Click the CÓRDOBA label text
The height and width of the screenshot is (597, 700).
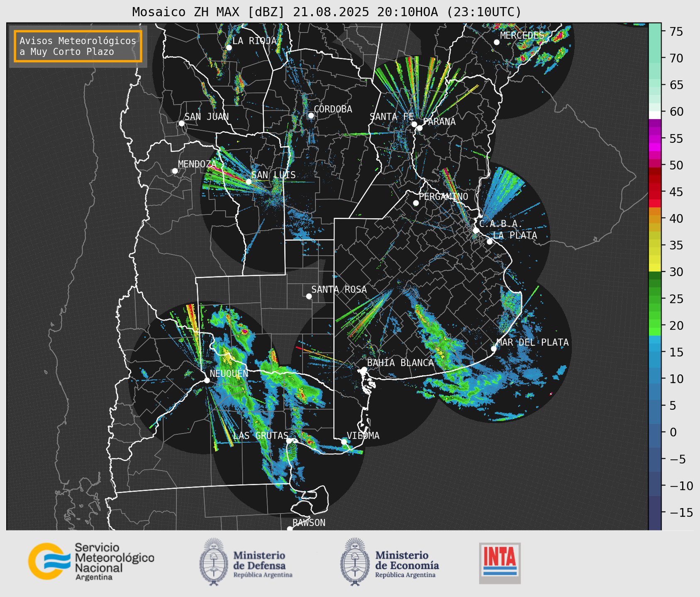pyautogui.click(x=333, y=109)
